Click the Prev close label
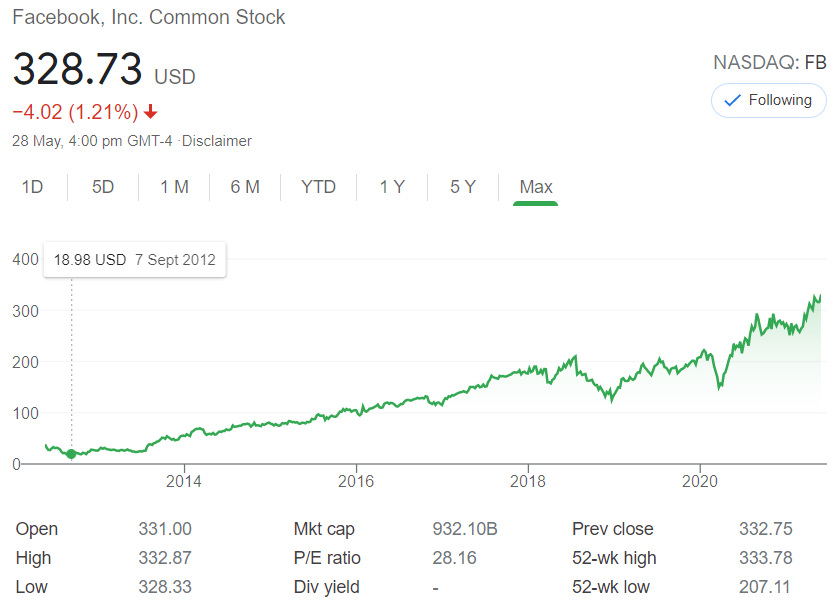The height and width of the screenshot is (603, 835). coord(612,529)
